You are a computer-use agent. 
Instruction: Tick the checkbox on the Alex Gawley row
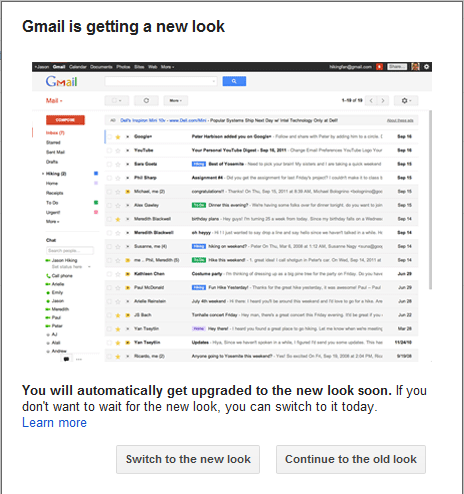(109, 205)
